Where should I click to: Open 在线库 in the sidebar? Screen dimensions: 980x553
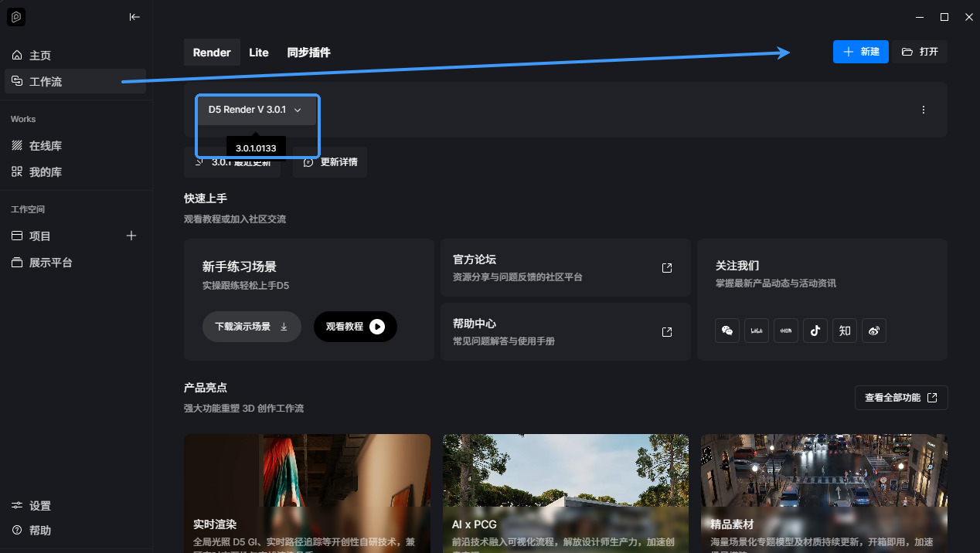point(46,146)
